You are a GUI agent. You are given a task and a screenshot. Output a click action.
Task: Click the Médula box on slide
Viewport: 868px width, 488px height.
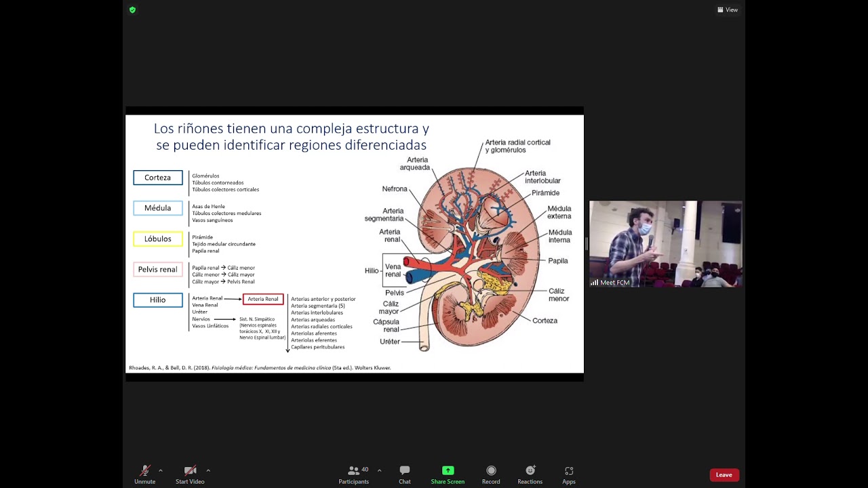[x=158, y=208]
